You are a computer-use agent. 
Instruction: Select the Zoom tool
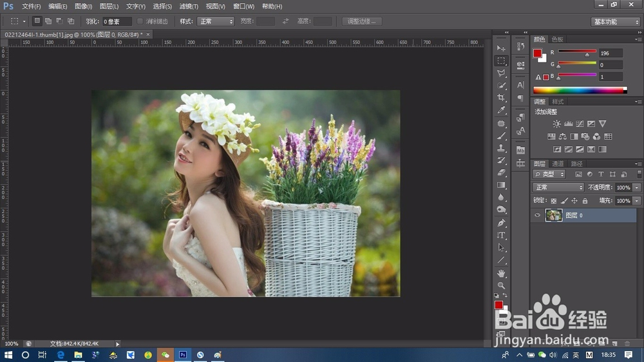coord(501,285)
